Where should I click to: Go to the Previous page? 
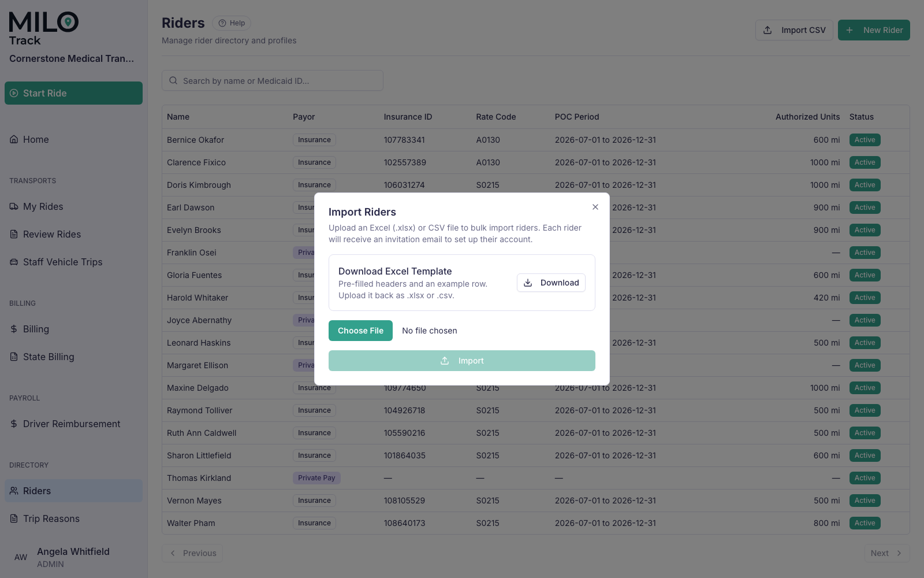192,553
